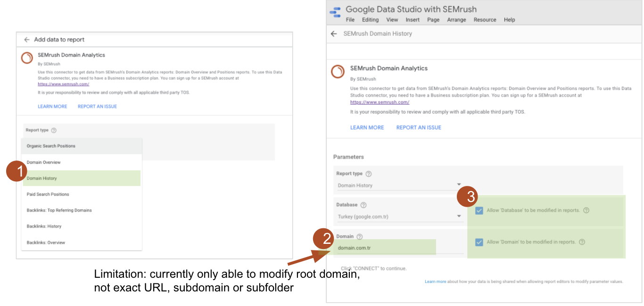Click help icon after Allow 'Database' option
Image resolution: width=644 pixels, height=306 pixels.
[586, 210]
